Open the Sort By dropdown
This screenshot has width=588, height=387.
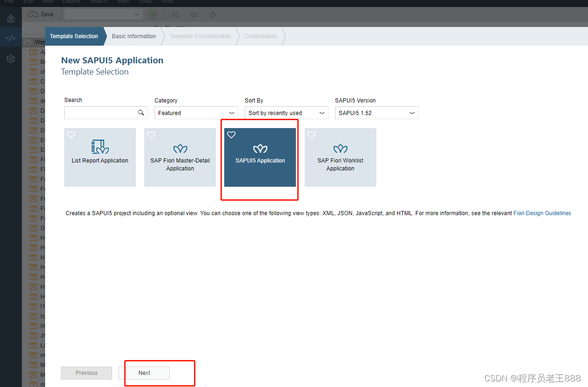(286, 113)
